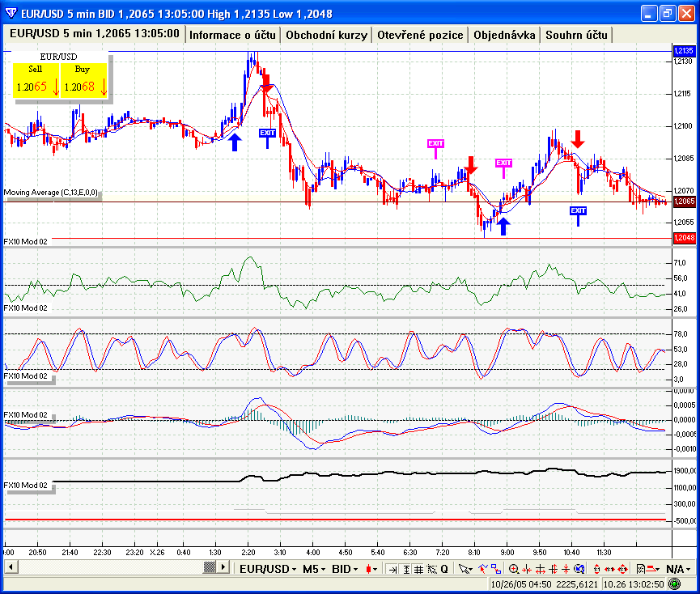The width and height of the screenshot is (700, 594).
Task: Click the magenta EXIT marker near 7:10
Action: point(435,143)
